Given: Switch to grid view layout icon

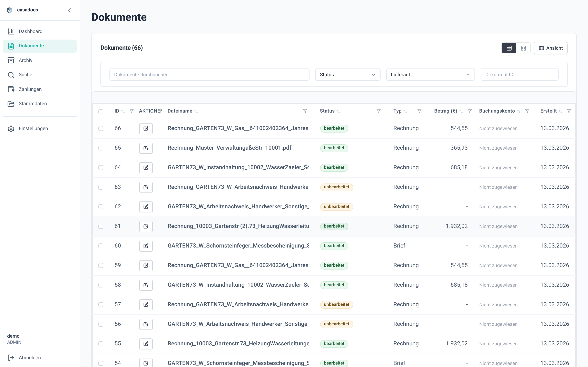Looking at the screenshot, I should pos(523,48).
